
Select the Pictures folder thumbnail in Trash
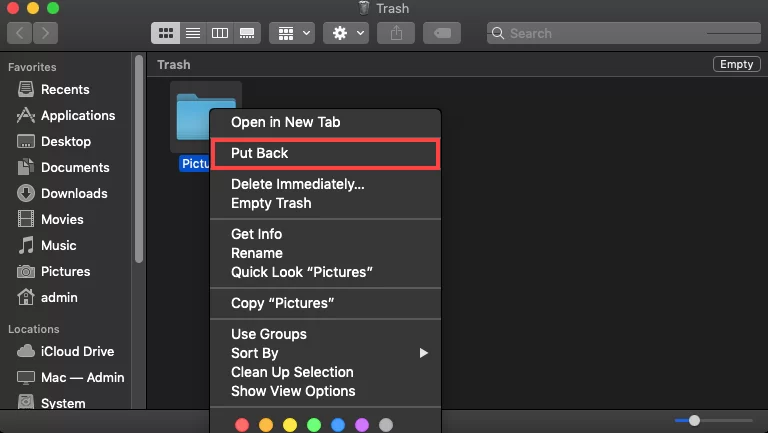point(192,118)
